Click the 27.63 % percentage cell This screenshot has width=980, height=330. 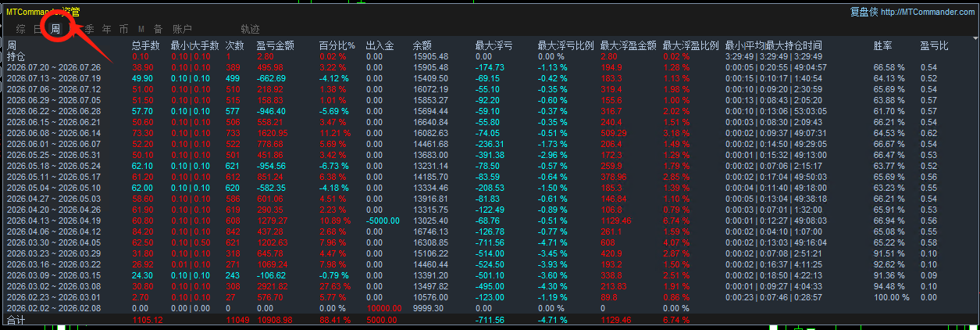333,286
